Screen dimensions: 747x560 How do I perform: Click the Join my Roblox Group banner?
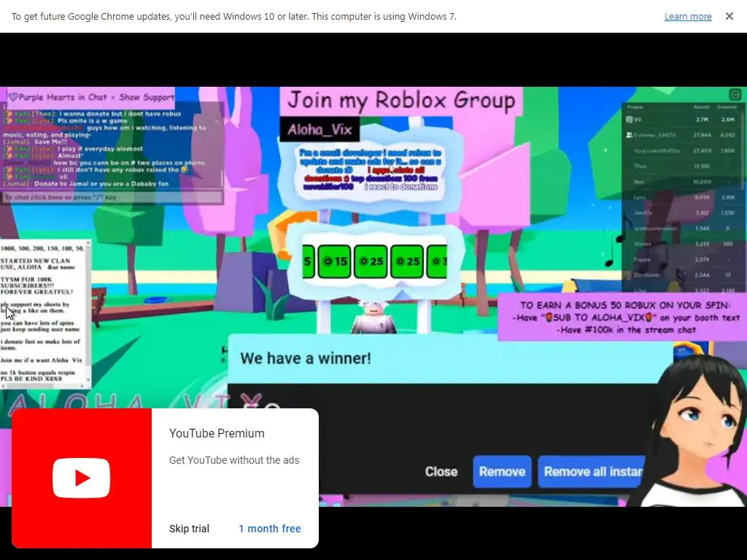pyautogui.click(x=401, y=101)
